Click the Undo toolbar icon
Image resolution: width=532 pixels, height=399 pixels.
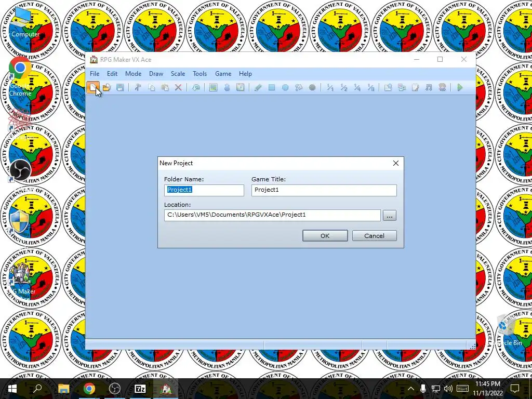point(196,87)
